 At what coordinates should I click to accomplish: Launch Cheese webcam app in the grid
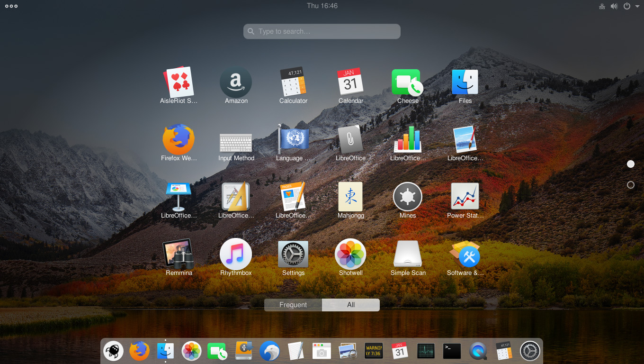pos(407,82)
